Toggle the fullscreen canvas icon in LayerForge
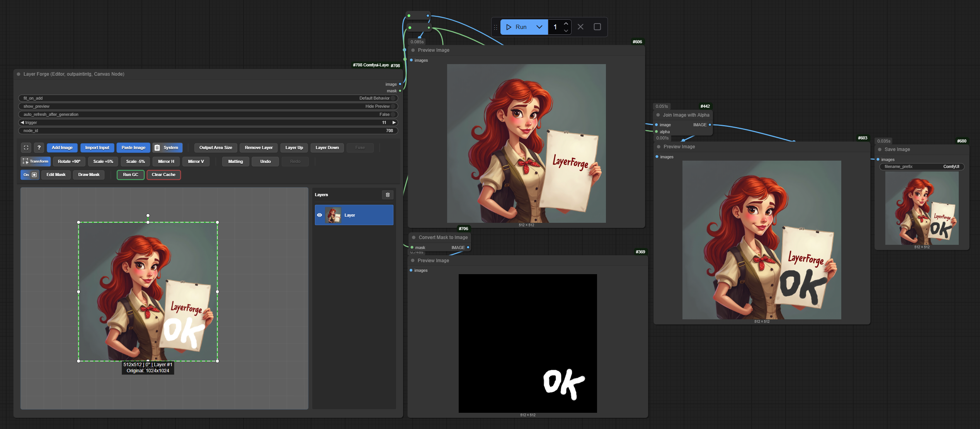 pos(26,148)
